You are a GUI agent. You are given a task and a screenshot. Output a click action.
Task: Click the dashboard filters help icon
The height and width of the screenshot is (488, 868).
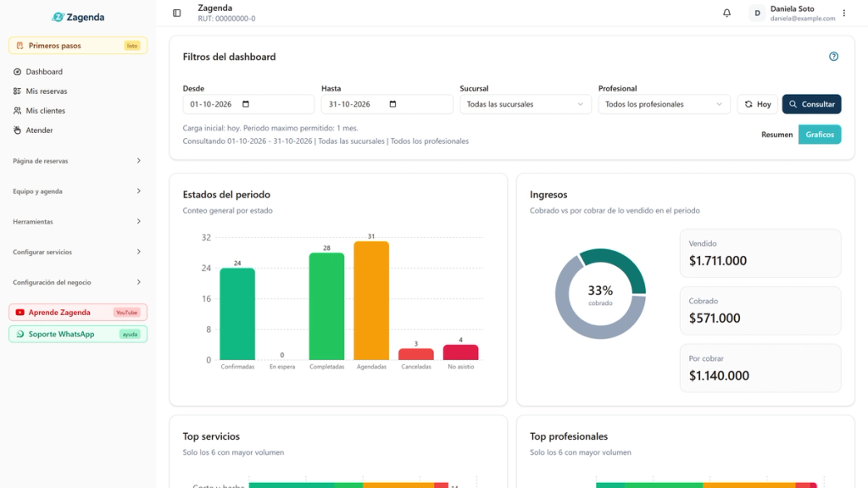(834, 57)
